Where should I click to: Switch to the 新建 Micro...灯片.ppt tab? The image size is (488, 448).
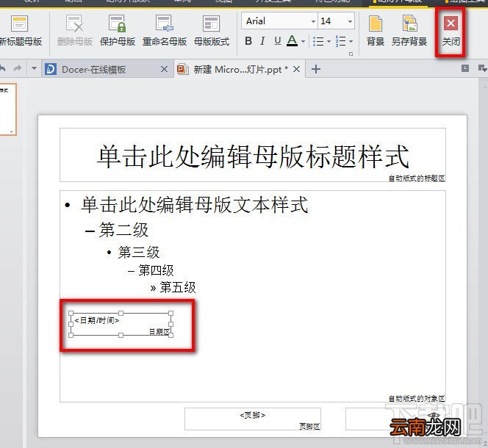[x=240, y=69]
